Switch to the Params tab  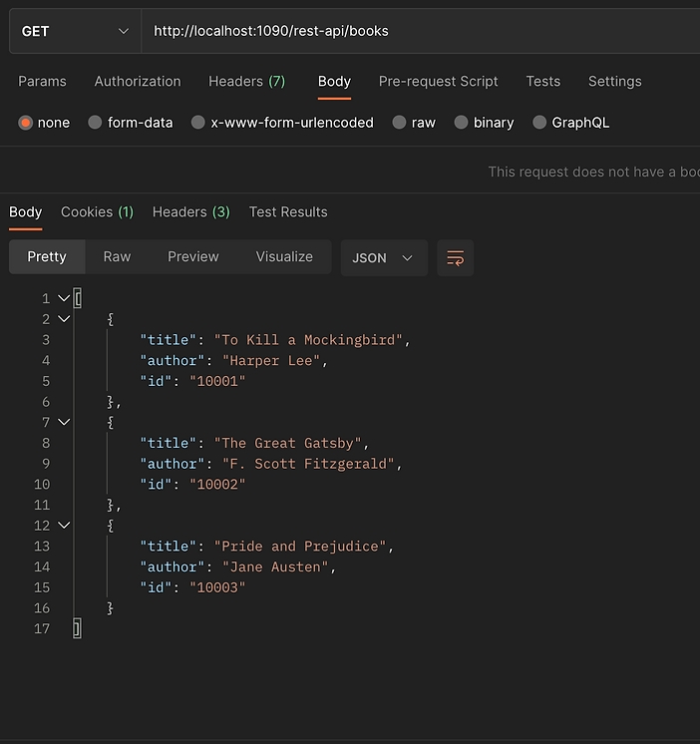coord(42,82)
